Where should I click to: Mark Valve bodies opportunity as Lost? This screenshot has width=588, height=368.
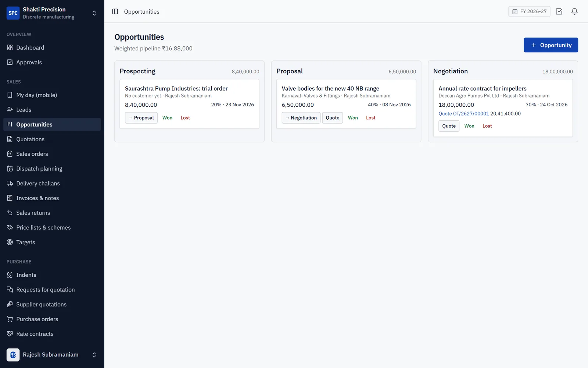(x=371, y=118)
